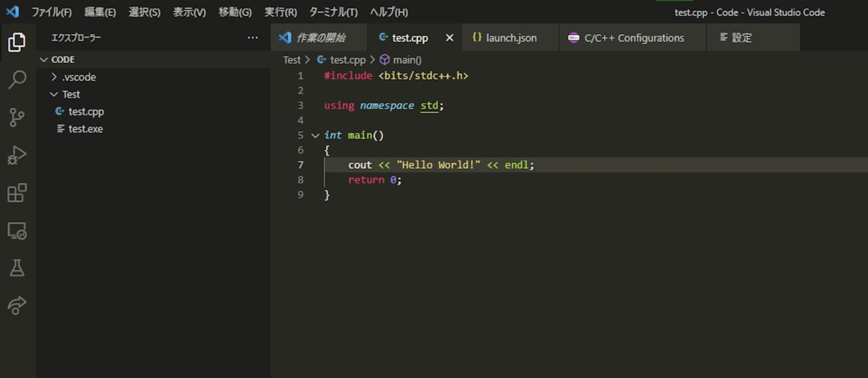Fold the main function at line 5
Image resolution: width=868 pixels, height=378 pixels.
[315, 135]
